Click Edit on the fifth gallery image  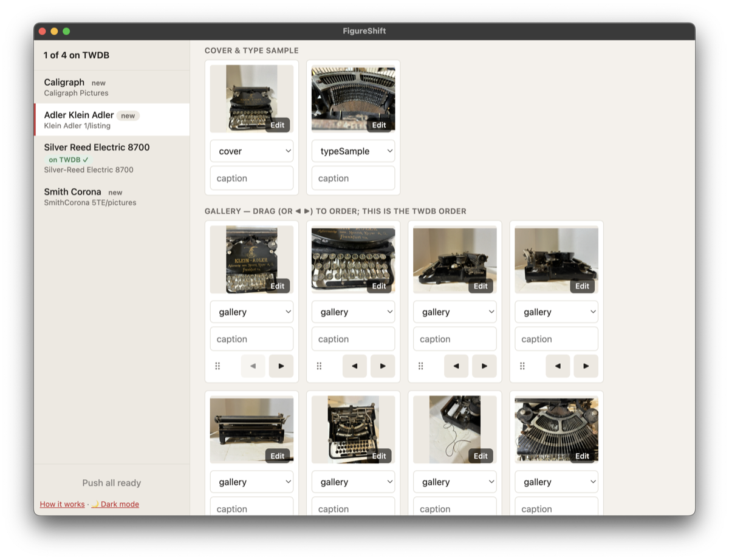(x=278, y=456)
